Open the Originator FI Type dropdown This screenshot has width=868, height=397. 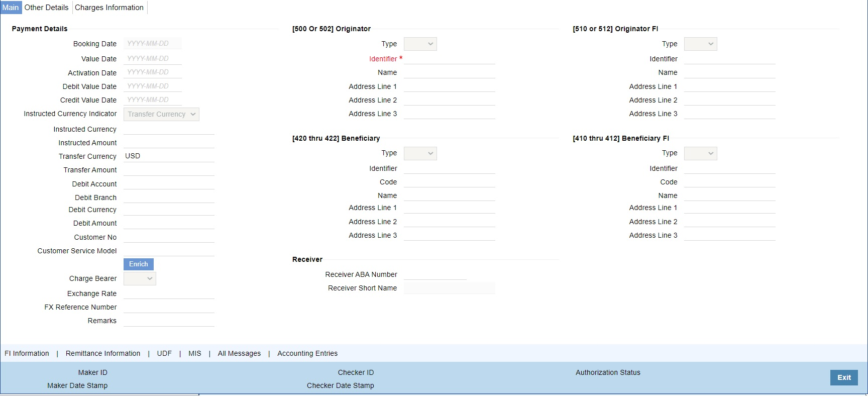[x=701, y=44]
